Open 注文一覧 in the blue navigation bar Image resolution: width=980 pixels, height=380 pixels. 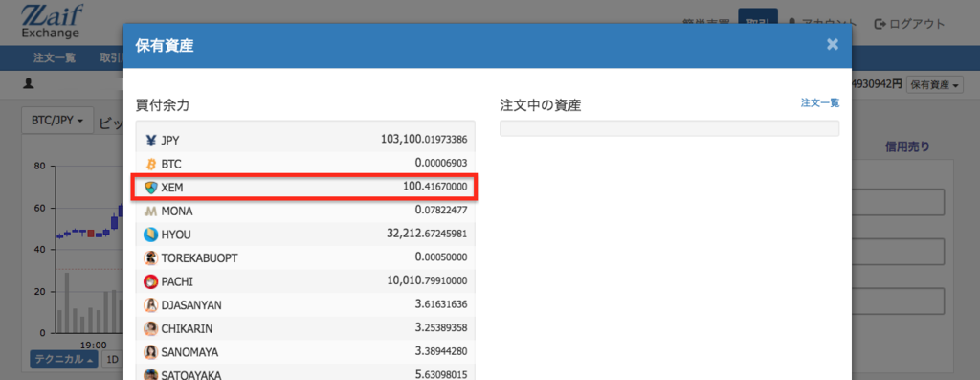pyautogui.click(x=55, y=58)
